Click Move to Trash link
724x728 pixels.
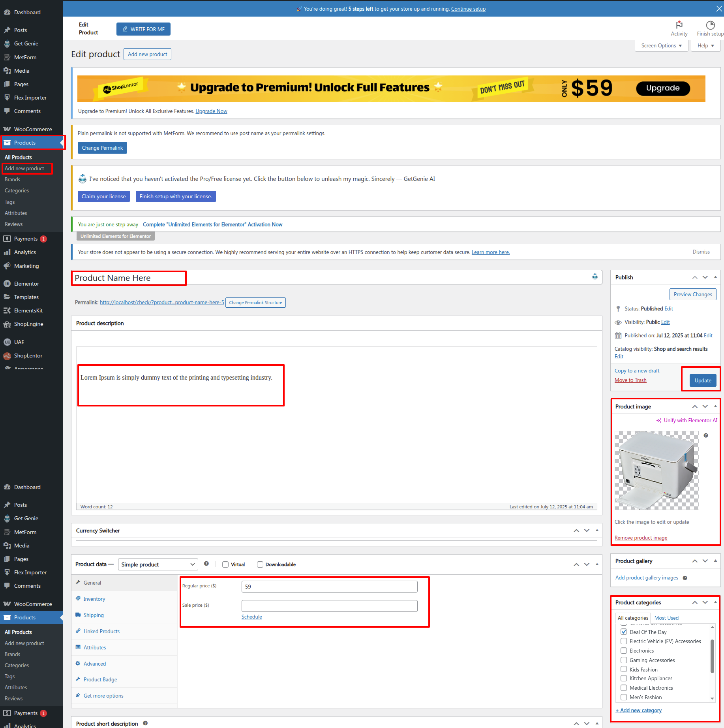630,380
